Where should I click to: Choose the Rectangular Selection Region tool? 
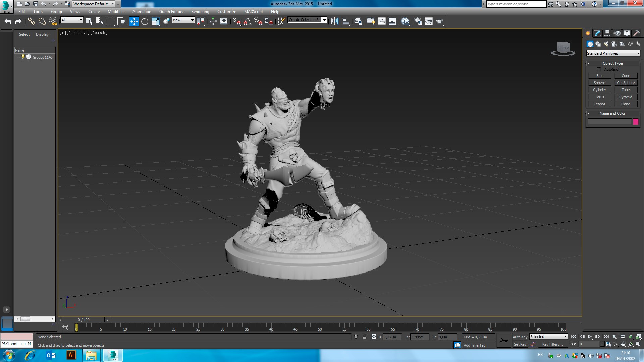(x=110, y=21)
